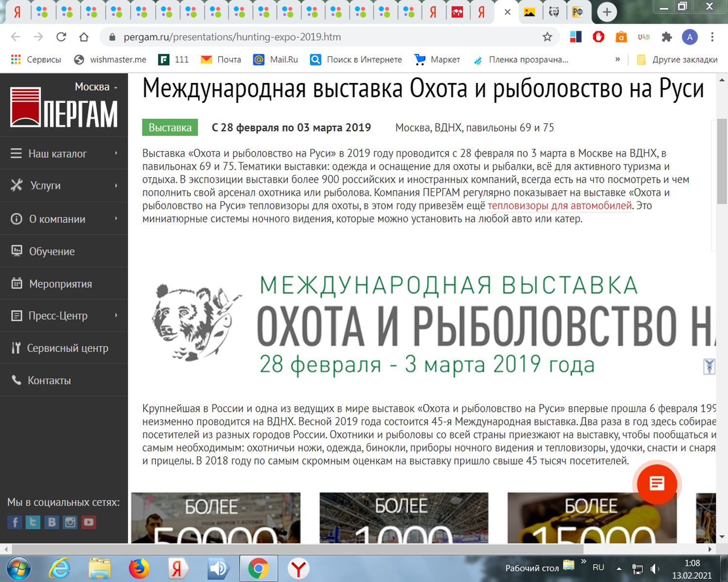Open the Сервисный центр section

click(x=67, y=348)
